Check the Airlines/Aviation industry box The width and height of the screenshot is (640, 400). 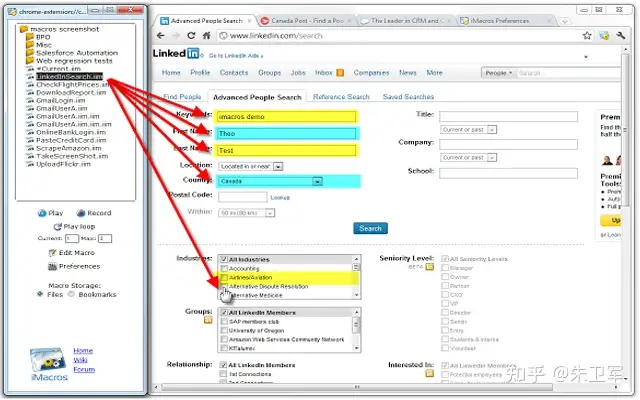(224, 278)
